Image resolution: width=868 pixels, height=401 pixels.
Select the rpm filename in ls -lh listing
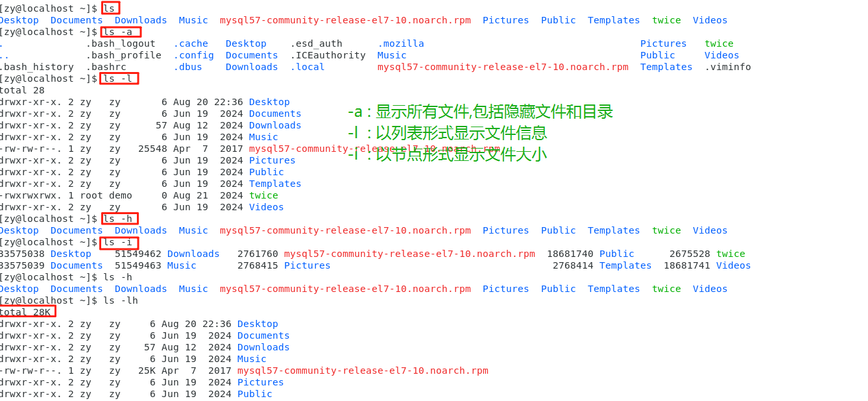363,371
